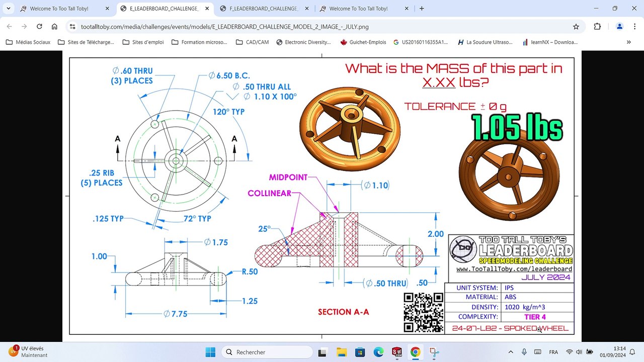View site information icon in address bar
Image resolution: width=644 pixels, height=362 pixels.
(x=72, y=27)
